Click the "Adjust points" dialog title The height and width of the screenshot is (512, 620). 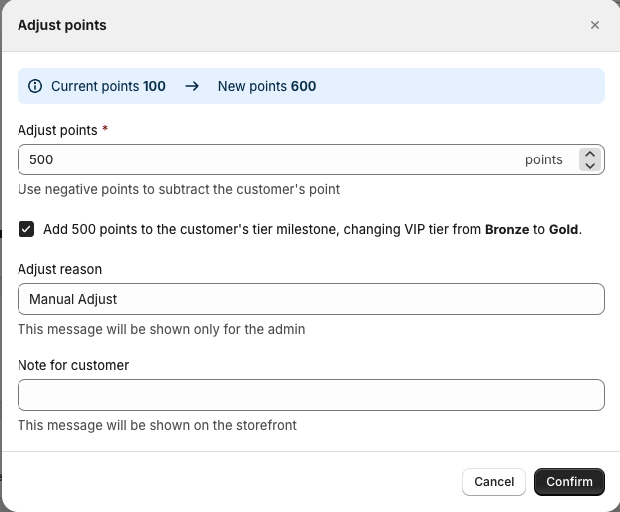[62, 25]
